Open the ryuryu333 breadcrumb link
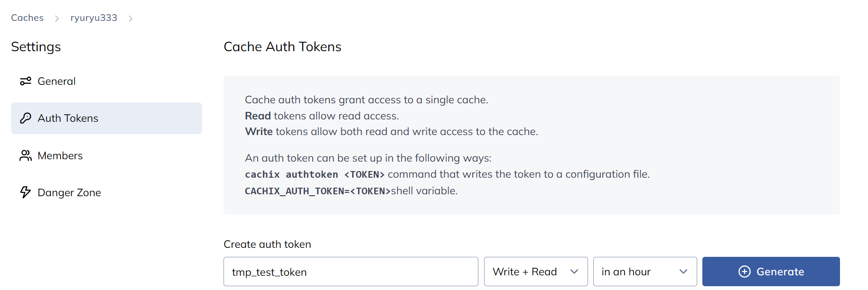Screen dimensions: 868x290 93,18
